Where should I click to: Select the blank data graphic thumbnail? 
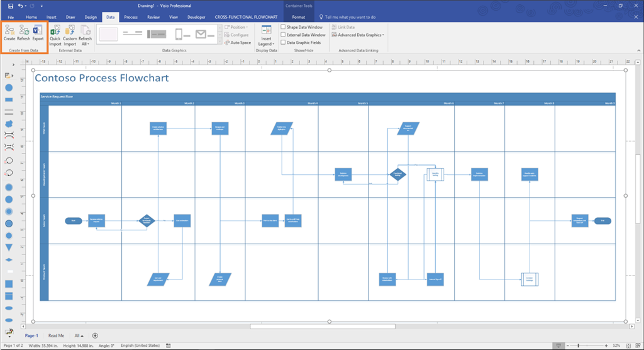[x=108, y=34]
